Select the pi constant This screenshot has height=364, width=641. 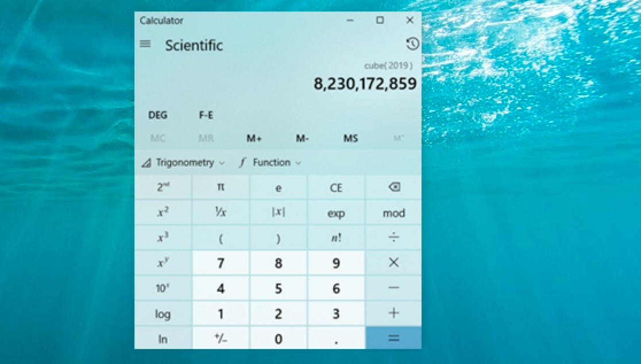tap(221, 187)
